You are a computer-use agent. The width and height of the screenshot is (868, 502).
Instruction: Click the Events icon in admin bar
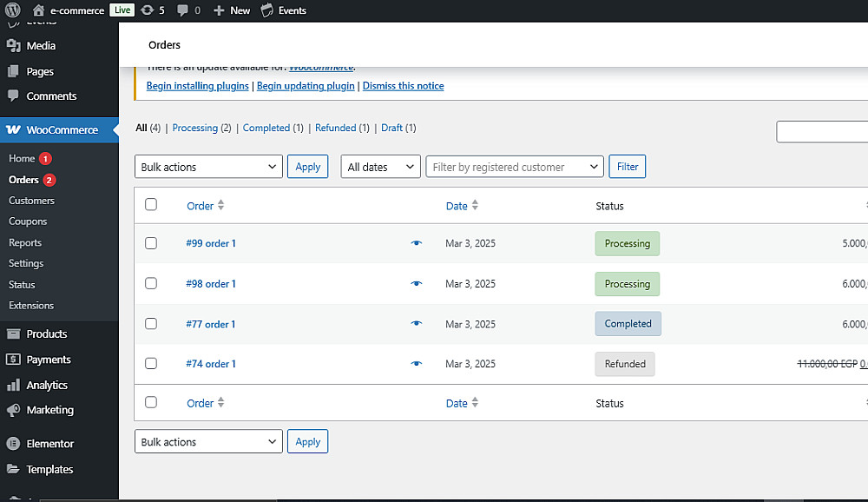(266, 10)
